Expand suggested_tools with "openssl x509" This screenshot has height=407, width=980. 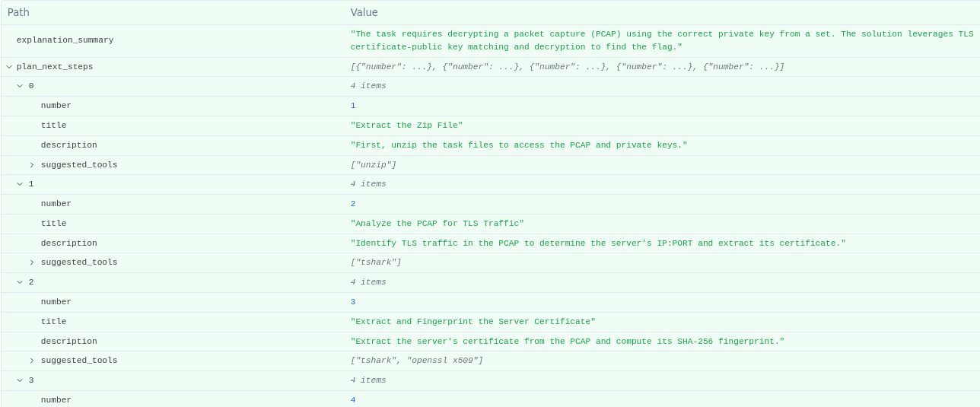tap(32, 361)
